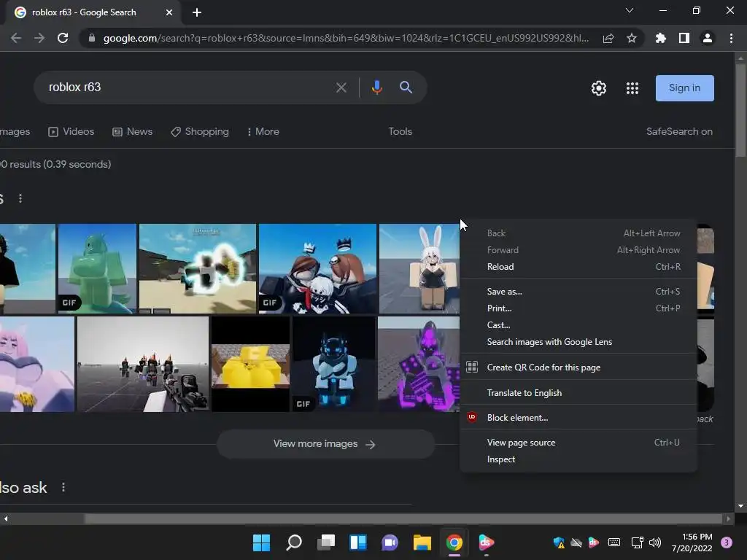Open Windows Start menu
The height and width of the screenshot is (560, 747).
pos(261,542)
